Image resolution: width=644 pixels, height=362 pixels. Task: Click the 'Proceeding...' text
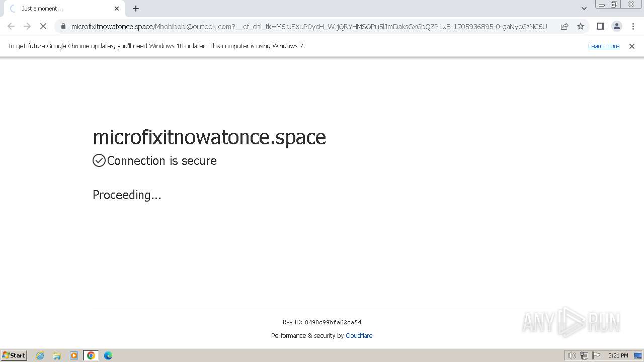tap(127, 195)
